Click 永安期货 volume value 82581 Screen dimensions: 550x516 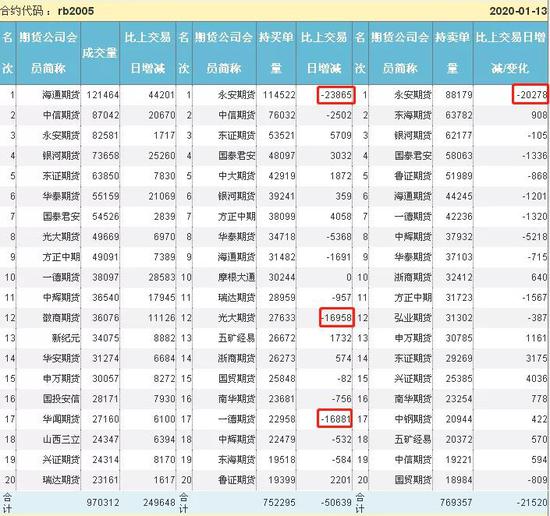click(105, 135)
